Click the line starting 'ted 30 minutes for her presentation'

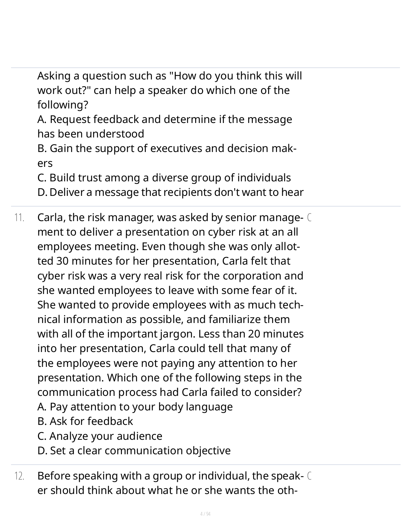[163, 261]
